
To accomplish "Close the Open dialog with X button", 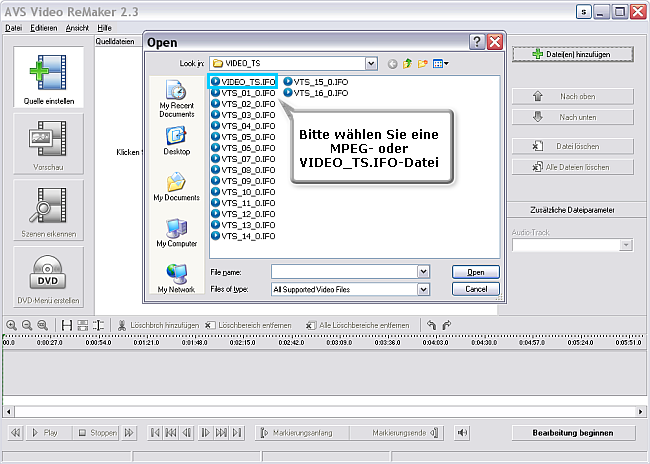I will point(495,42).
